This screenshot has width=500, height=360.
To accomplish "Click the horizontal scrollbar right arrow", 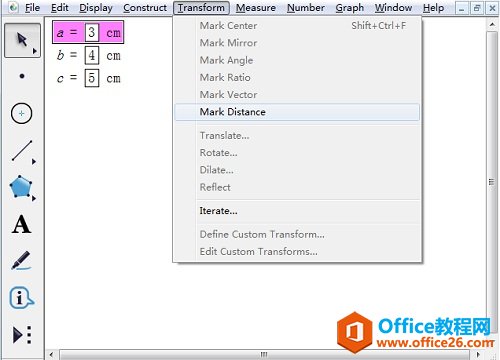I will tap(478, 355).
